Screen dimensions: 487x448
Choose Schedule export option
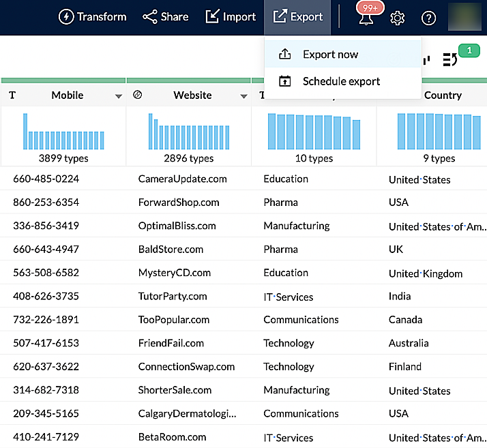[341, 82]
